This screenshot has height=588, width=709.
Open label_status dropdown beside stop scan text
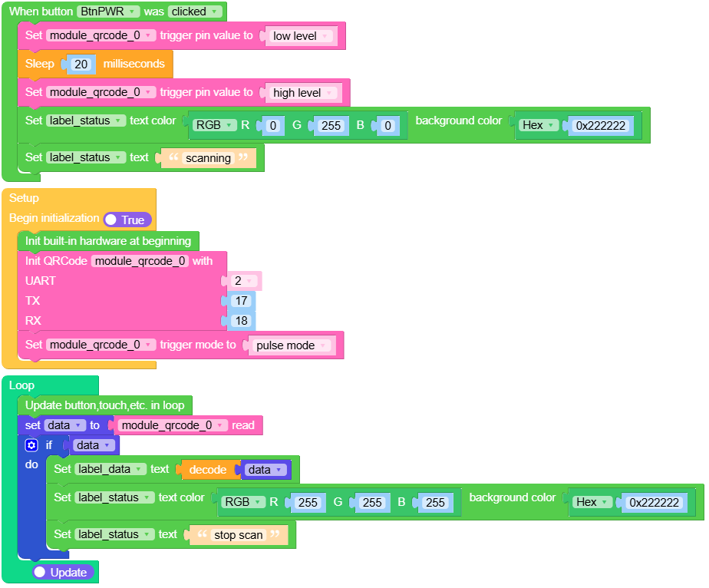[x=114, y=534]
